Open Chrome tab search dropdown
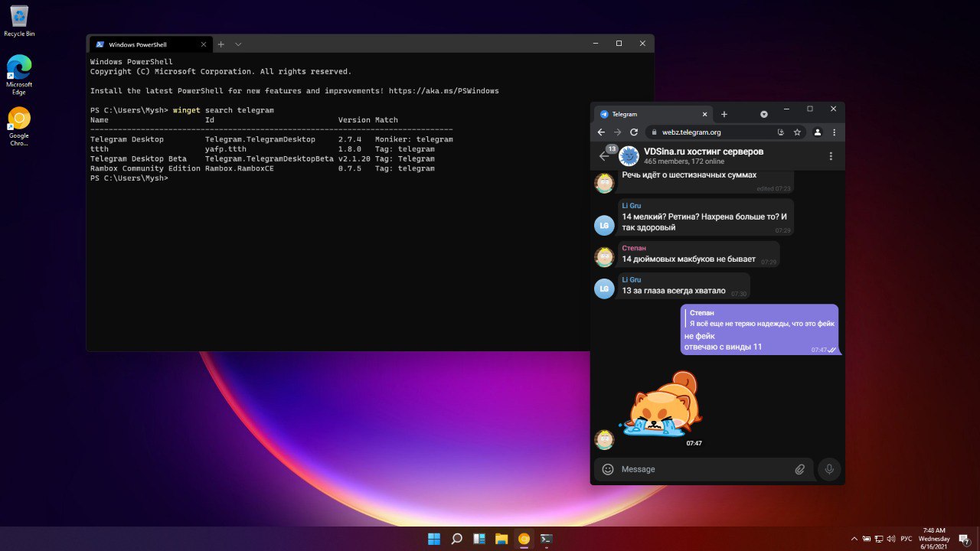Image resolution: width=980 pixels, height=551 pixels. [x=763, y=114]
